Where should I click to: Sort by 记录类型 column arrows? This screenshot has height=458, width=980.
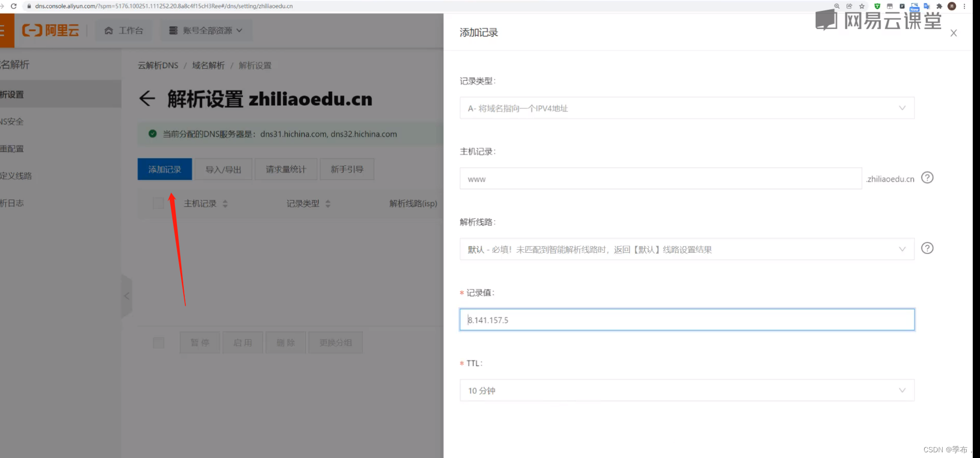point(328,204)
